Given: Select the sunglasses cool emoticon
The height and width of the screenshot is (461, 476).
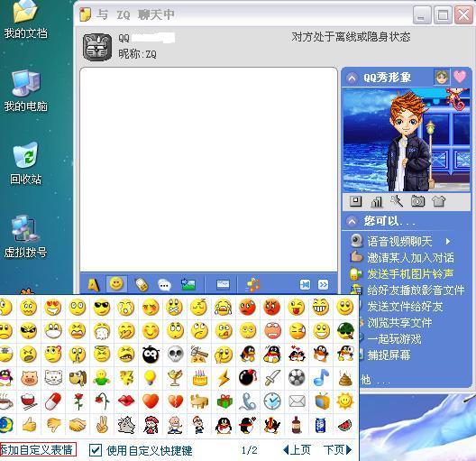Looking at the screenshot, I should 101,308.
